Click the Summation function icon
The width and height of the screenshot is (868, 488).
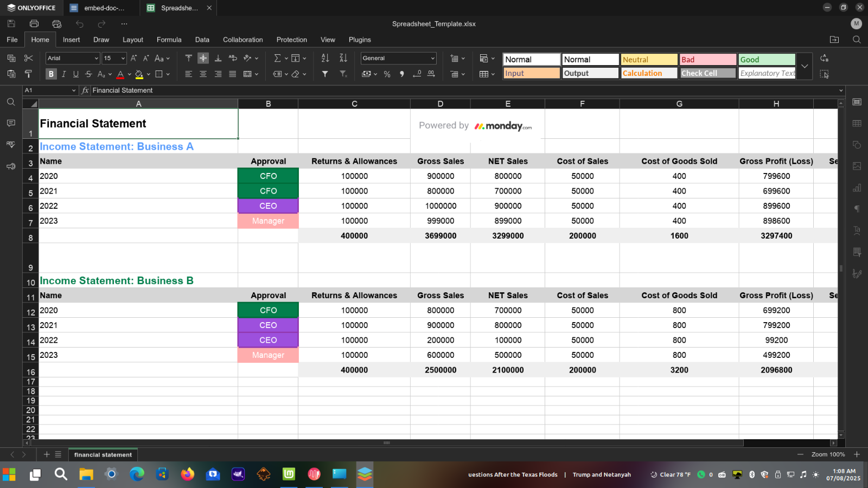pos(277,58)
